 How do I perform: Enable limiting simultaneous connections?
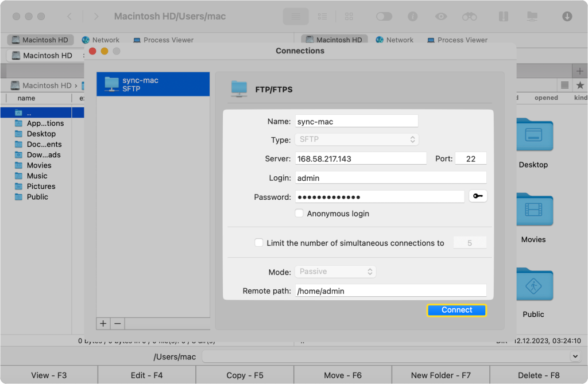(x=258, y=242)
